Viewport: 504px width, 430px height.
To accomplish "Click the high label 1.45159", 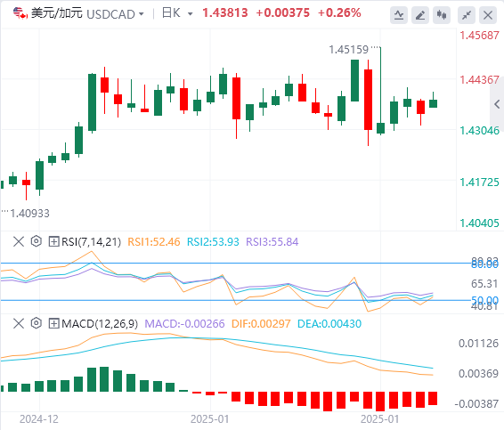I will [349, 50].
